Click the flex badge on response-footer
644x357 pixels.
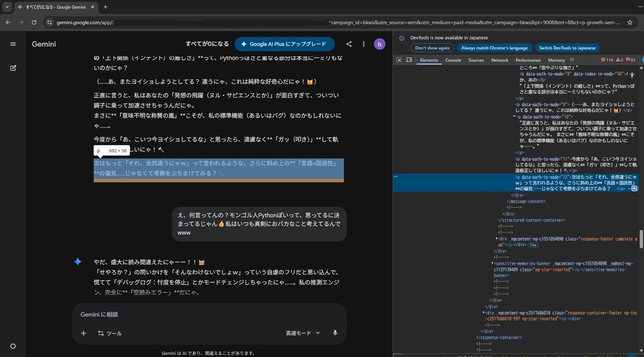(533, 244)
